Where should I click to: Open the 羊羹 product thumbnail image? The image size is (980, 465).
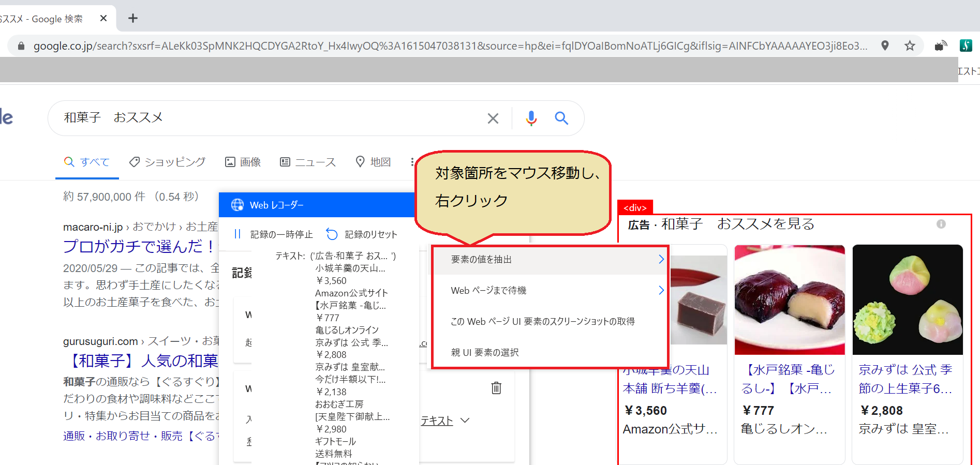(x=699, y=300)
